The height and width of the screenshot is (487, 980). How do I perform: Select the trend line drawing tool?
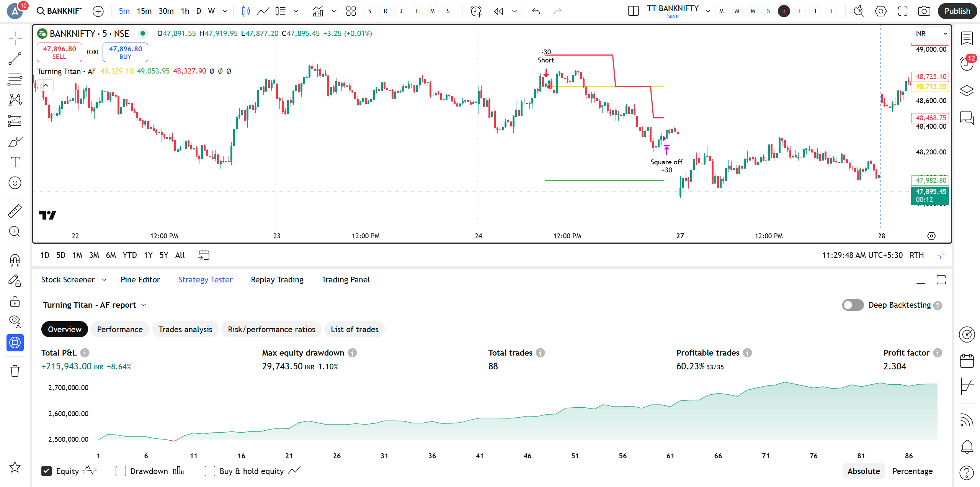(15, 59)
